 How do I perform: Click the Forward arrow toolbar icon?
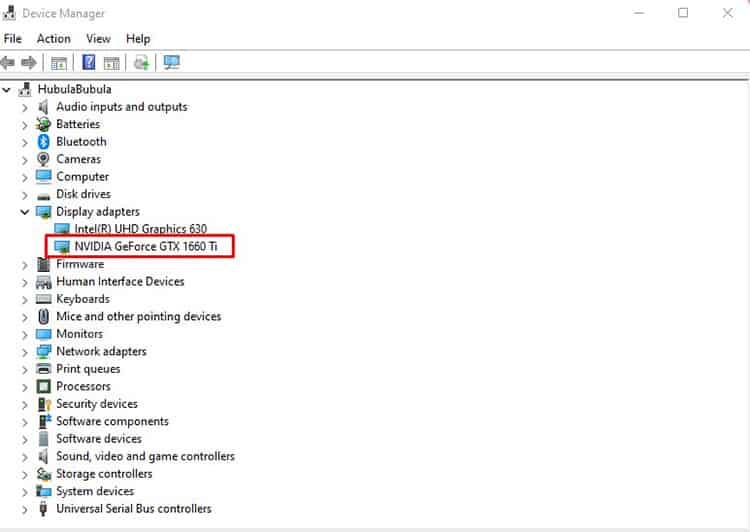coord(29,63)
